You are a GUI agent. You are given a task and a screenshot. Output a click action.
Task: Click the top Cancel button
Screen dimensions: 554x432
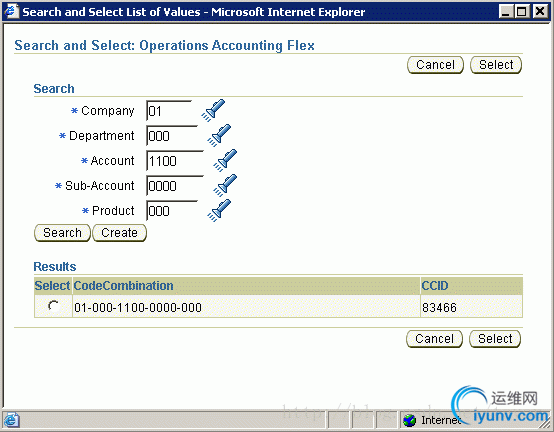435,65
